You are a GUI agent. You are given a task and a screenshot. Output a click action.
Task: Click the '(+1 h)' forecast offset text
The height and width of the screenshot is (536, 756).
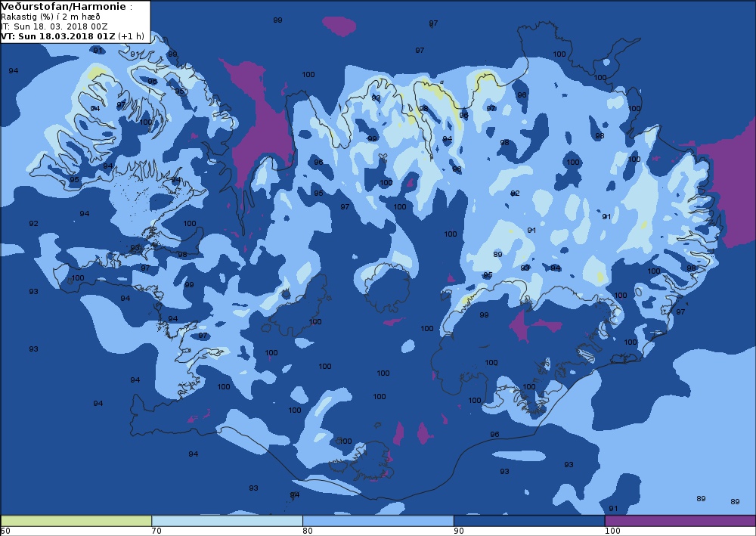pyautogui.click(x=131, y=36)
